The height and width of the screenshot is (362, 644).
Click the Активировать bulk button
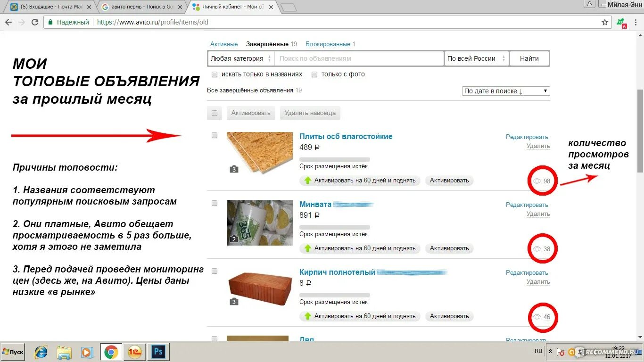[251, 113]
